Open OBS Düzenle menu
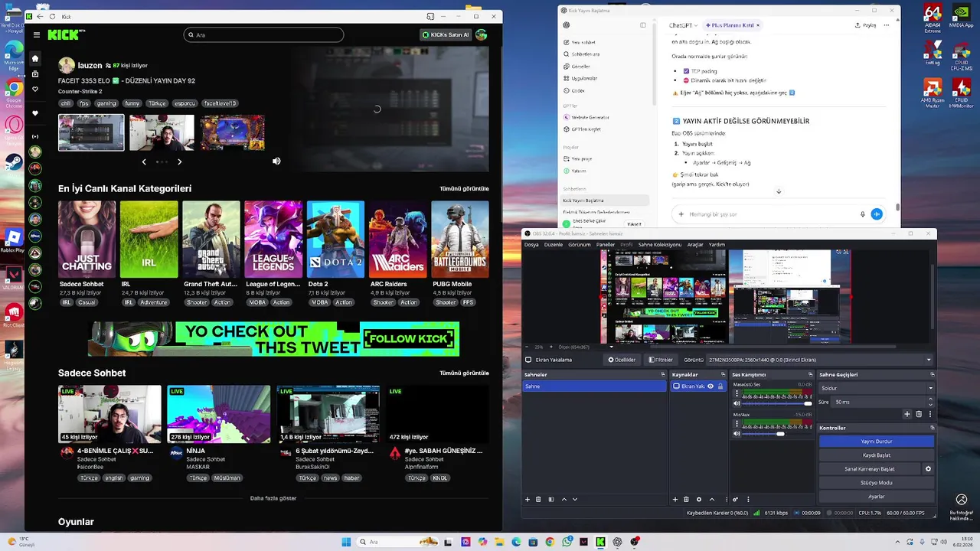 [x=554, y=245]
